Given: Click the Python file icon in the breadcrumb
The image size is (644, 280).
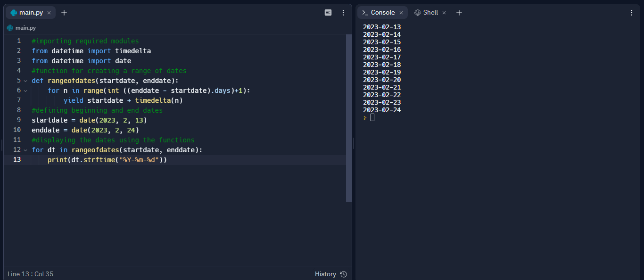Looking at the screenshot, I should [9, 28].
